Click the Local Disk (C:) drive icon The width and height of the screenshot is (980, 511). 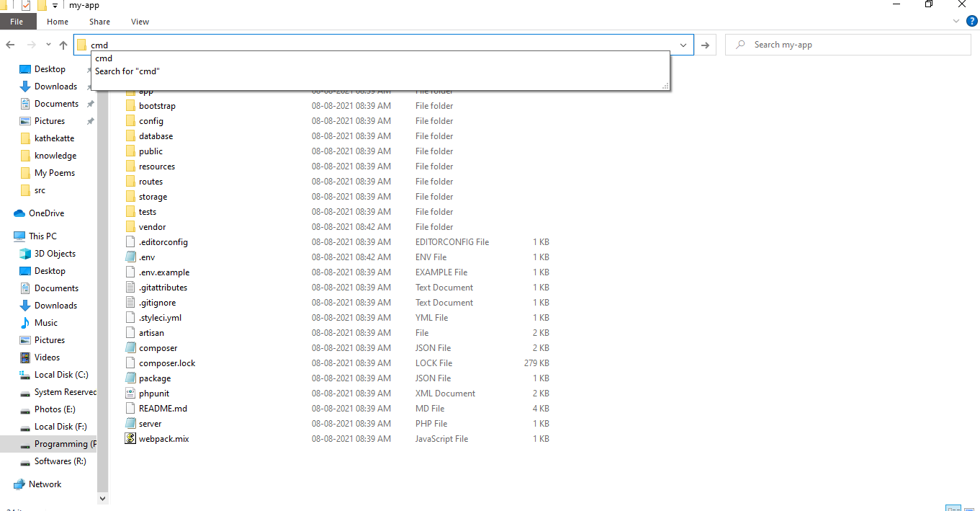pyautogui.click(x=25, y=375)
